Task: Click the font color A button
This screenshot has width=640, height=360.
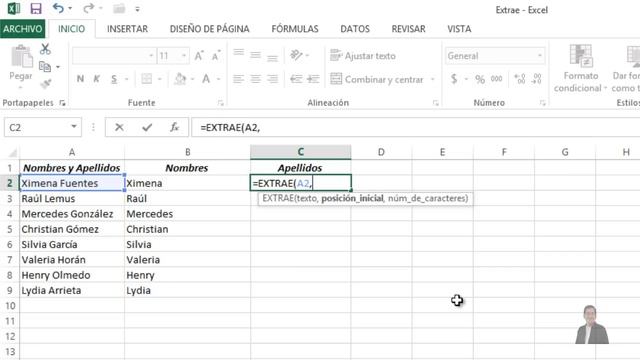Action: pos(206,79)
